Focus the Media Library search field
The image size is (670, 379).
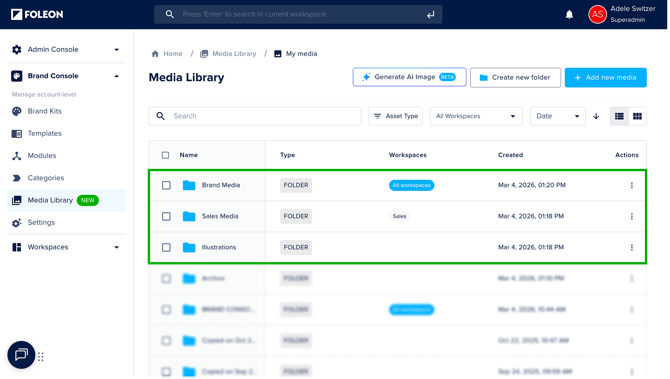tap(255, 116)
